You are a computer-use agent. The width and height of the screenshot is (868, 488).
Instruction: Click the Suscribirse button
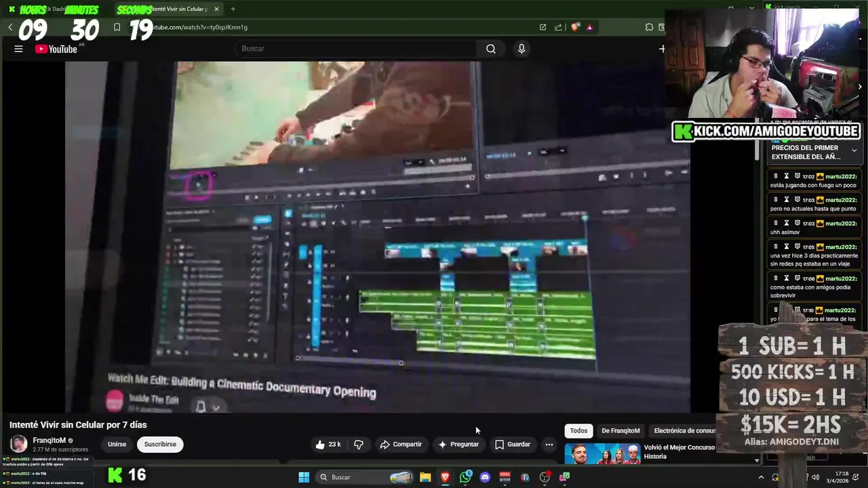point(160,445)
